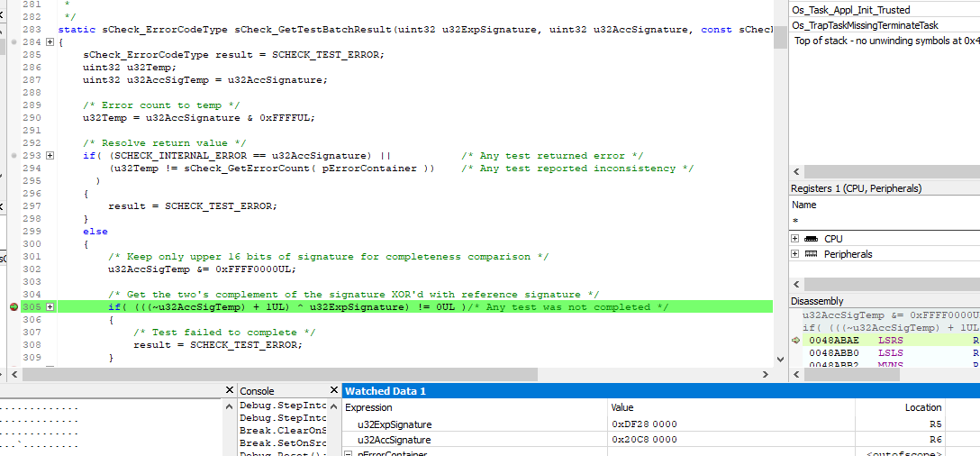Click the Break.ClearOnS console line
The height and width of the screenshot is (456, 980).
pos(283,431)
